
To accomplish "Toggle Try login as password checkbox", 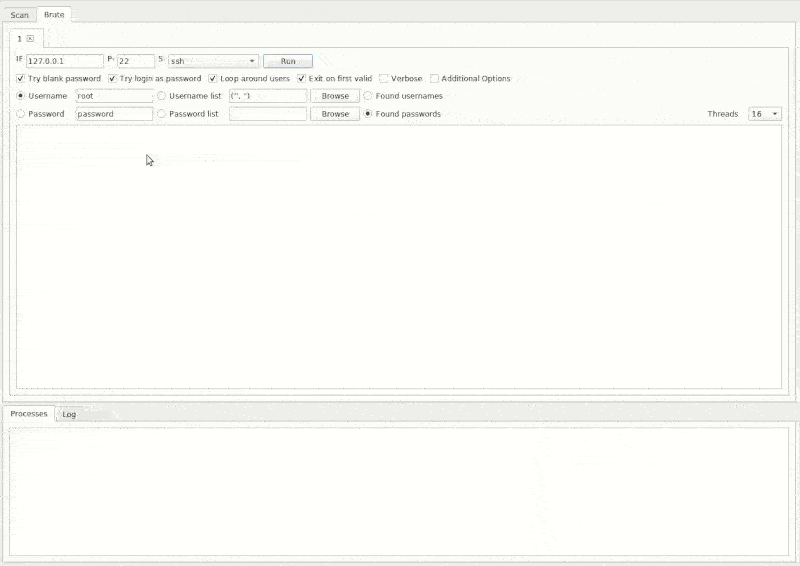I will pyautogui.click(x=113, y=78).
